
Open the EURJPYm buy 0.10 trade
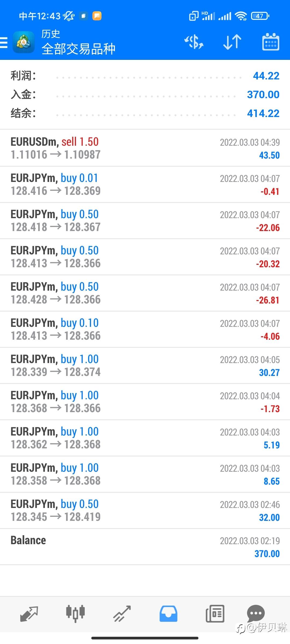(x=145, y=329)
